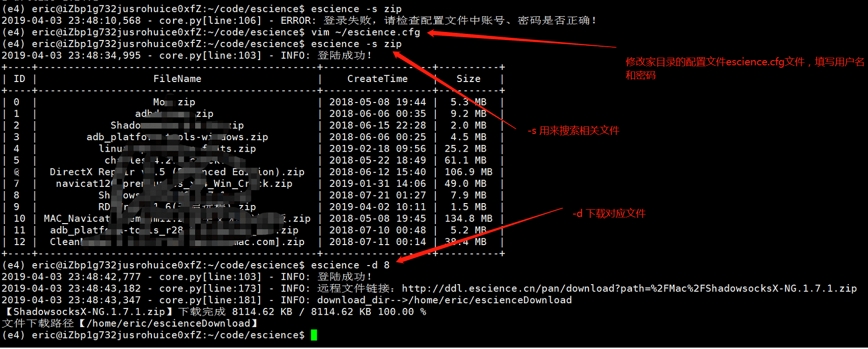Click the size value '49.0 MB'
This screenshot has width=868, height=349.
(x=466, y=184)
